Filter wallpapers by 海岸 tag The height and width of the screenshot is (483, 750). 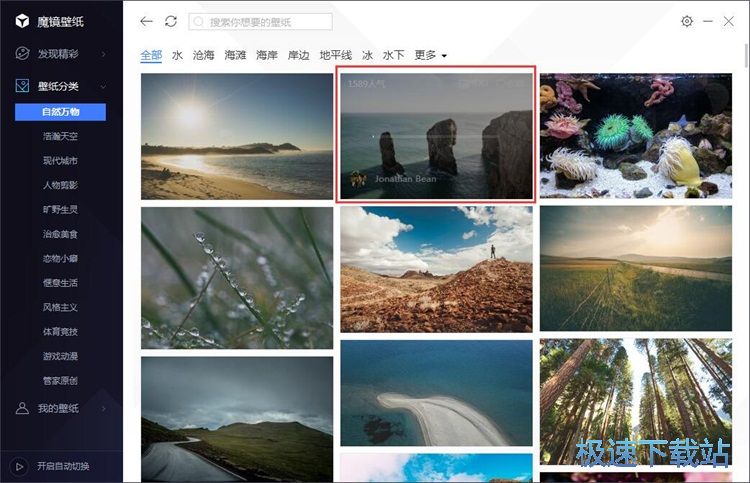[267, 55]
